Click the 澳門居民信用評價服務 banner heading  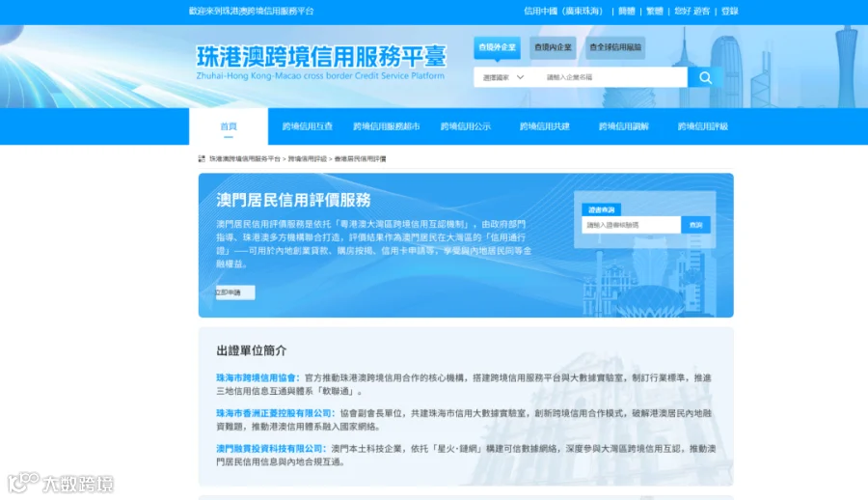tap(293, 200)
